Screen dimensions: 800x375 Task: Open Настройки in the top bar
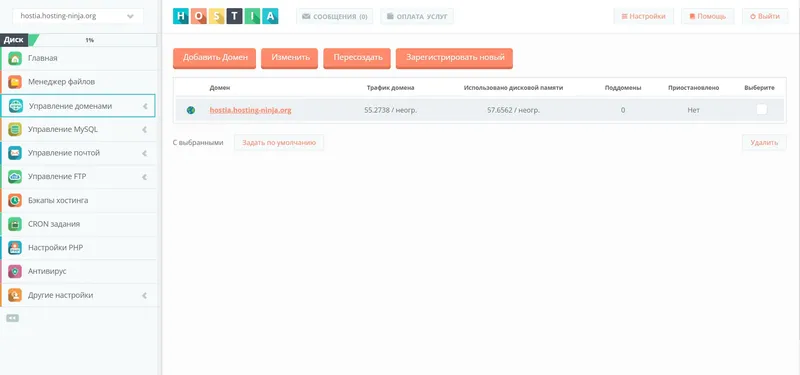(643, 16)
